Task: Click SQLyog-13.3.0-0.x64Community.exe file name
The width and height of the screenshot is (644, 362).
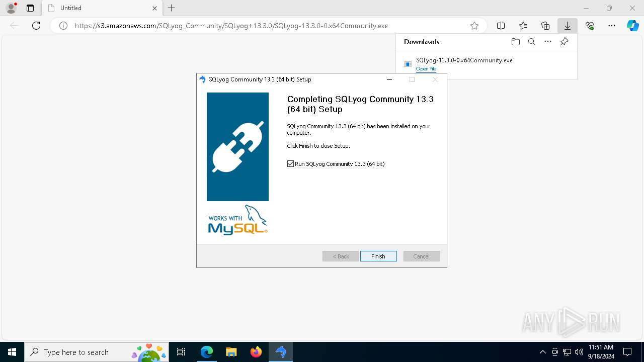Action: pyautogui.click(x=464, y=60)
